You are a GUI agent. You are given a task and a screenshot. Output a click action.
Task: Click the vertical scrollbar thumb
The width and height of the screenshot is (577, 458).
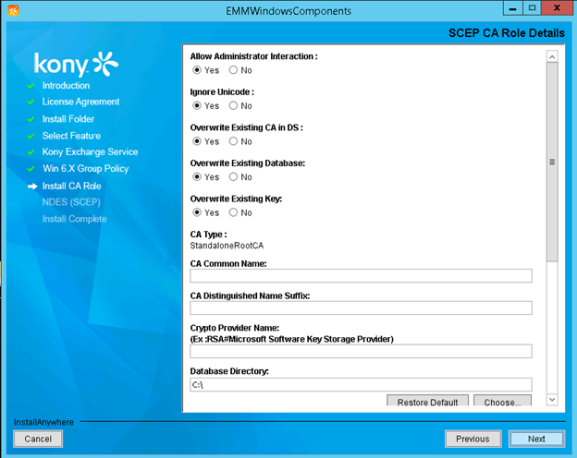(552, 162)
